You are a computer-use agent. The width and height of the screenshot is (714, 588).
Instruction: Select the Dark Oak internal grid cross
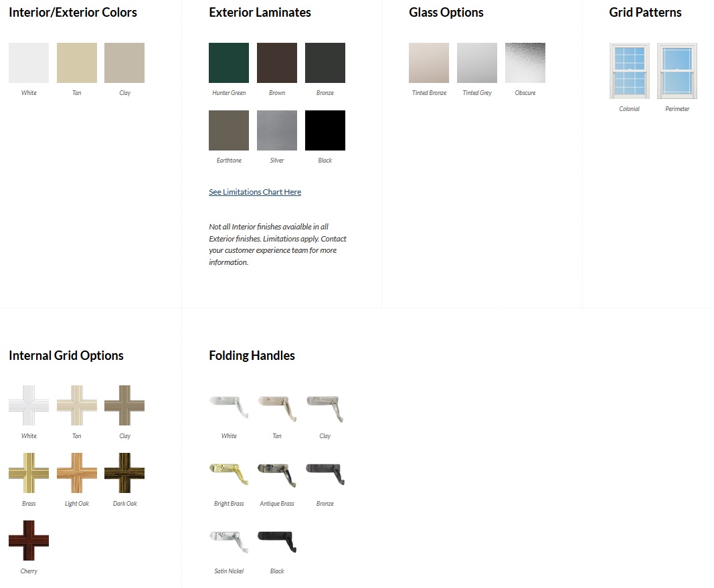(124, 473)
